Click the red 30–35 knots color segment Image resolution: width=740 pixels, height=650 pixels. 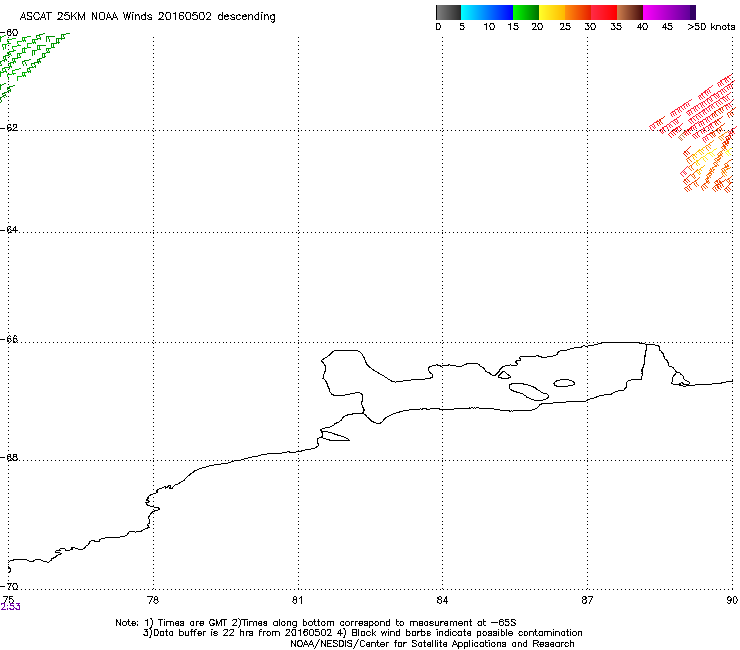tap(604, 12)
